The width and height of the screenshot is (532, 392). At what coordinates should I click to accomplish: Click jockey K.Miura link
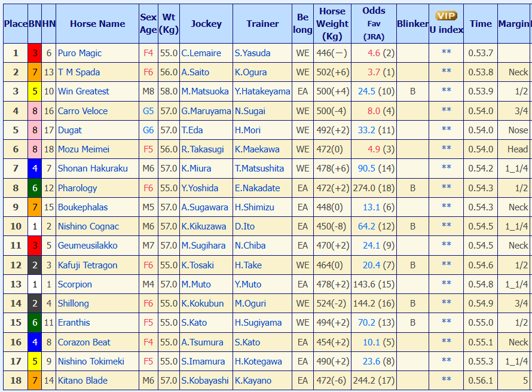196,168
